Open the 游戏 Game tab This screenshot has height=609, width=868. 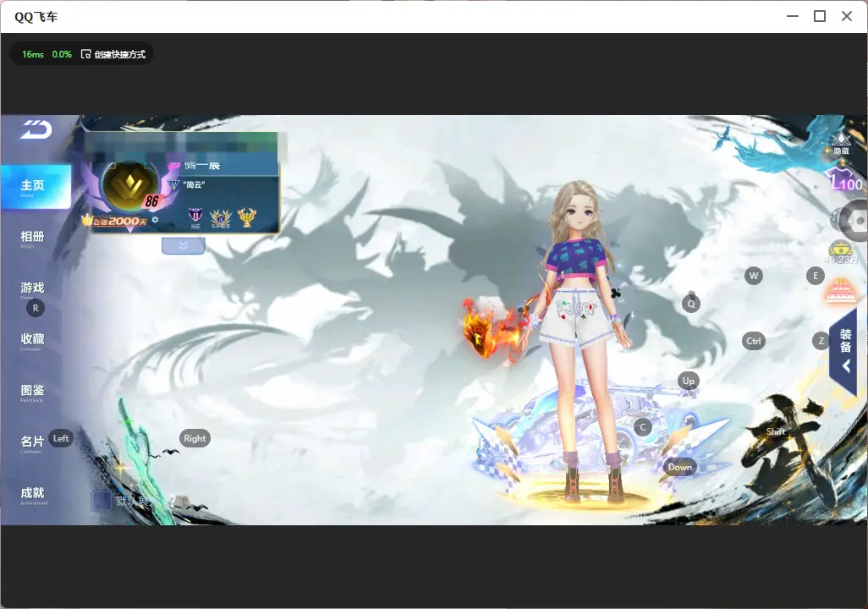click(x=33, y=289)
